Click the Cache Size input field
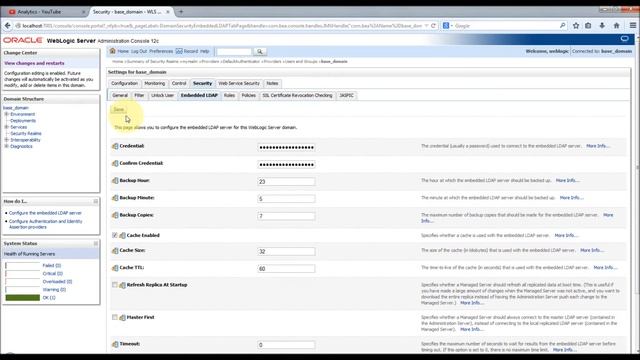Screen dimensions: 640x360 pos(286,251)
